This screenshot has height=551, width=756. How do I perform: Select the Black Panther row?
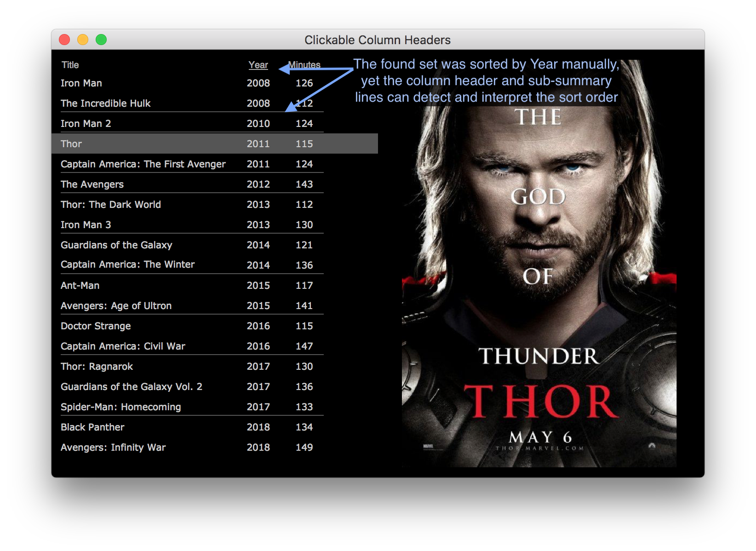tap(92, 427)
